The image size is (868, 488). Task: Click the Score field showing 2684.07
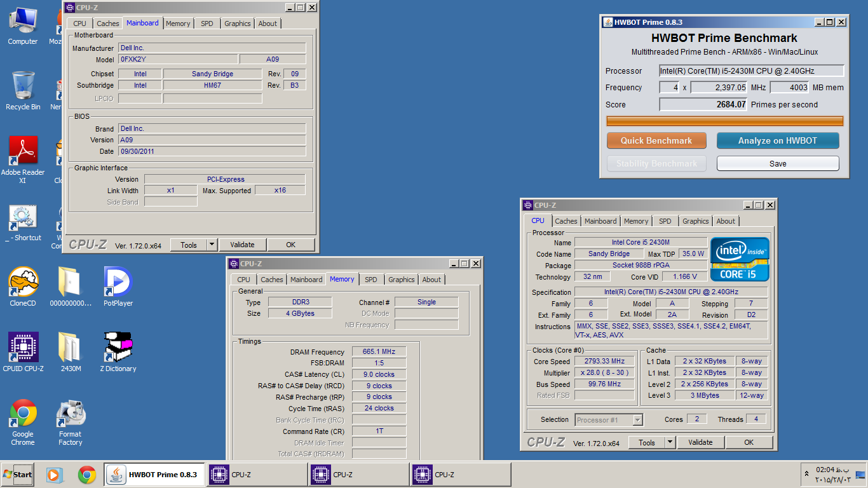point(703,104)
